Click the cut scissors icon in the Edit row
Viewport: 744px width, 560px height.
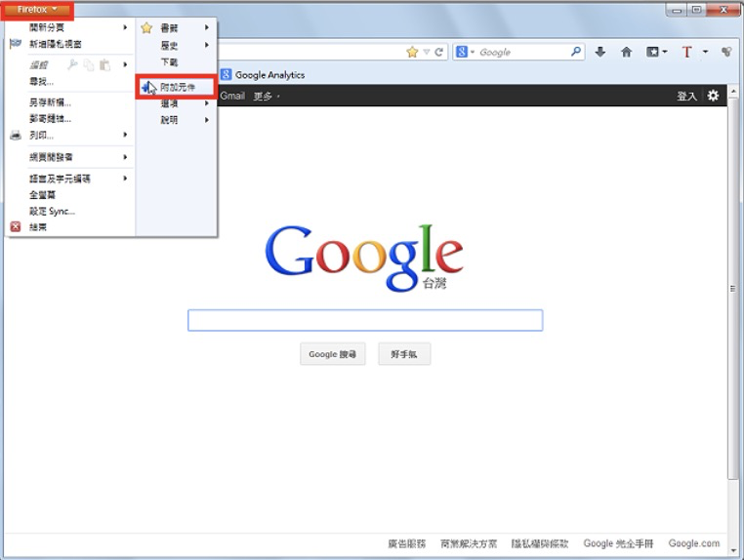point(72,64)
